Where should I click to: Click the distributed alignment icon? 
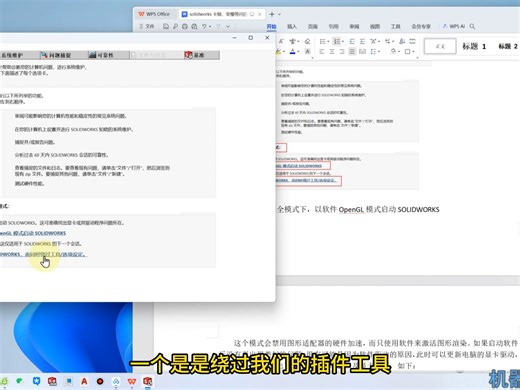click(362, 51)
